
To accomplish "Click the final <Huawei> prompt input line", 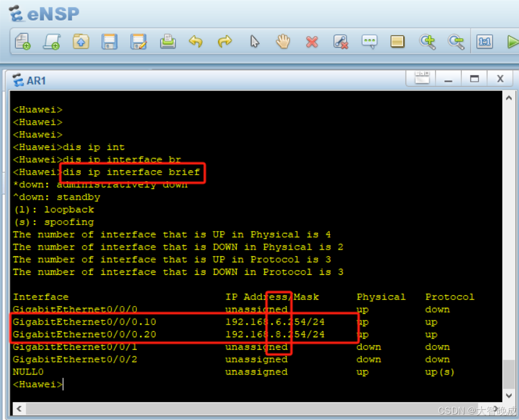I will (x=38, y=384).
